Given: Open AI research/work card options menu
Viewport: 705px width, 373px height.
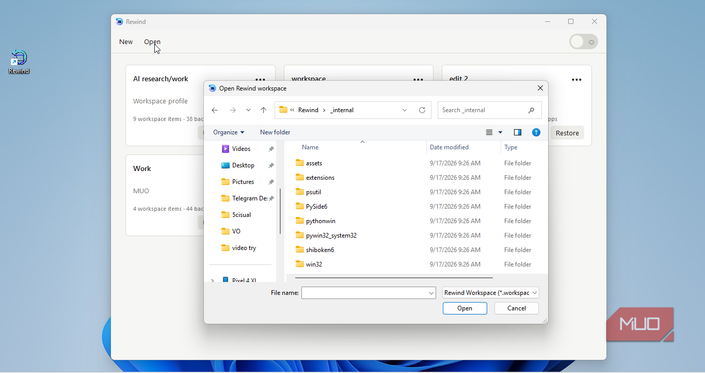Looking at the screenshot, I should tap(260, 80).
